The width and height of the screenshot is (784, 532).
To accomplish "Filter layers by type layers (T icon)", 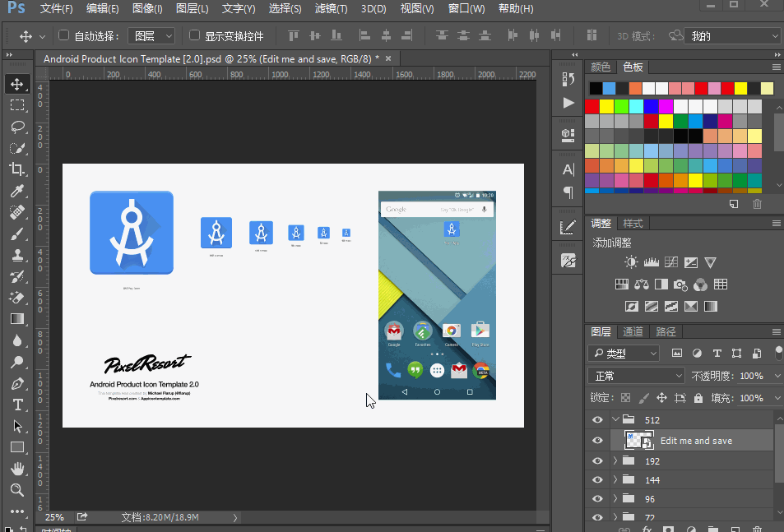I will [x=717, y=354].
